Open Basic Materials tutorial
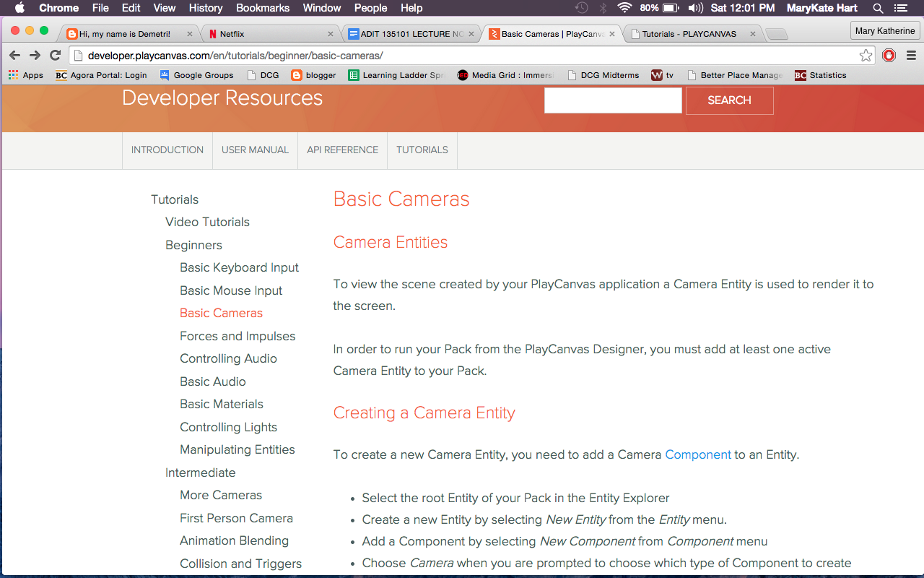924x578 pixels. [x=222, y=404]
